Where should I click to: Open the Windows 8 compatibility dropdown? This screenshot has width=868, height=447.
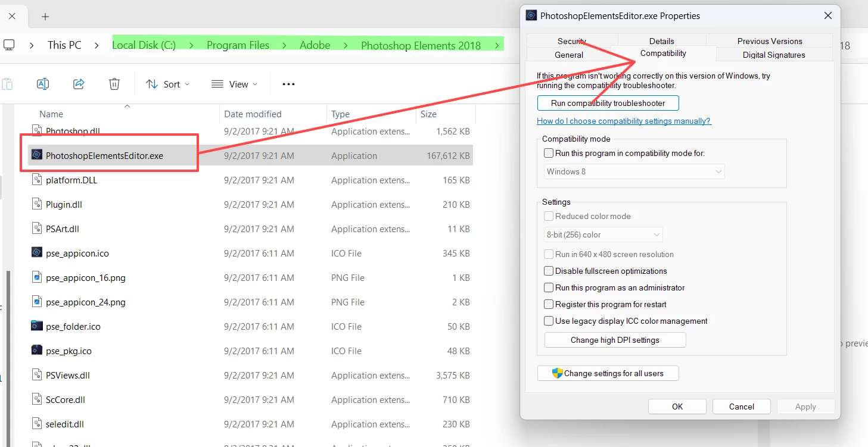(634, 171)
